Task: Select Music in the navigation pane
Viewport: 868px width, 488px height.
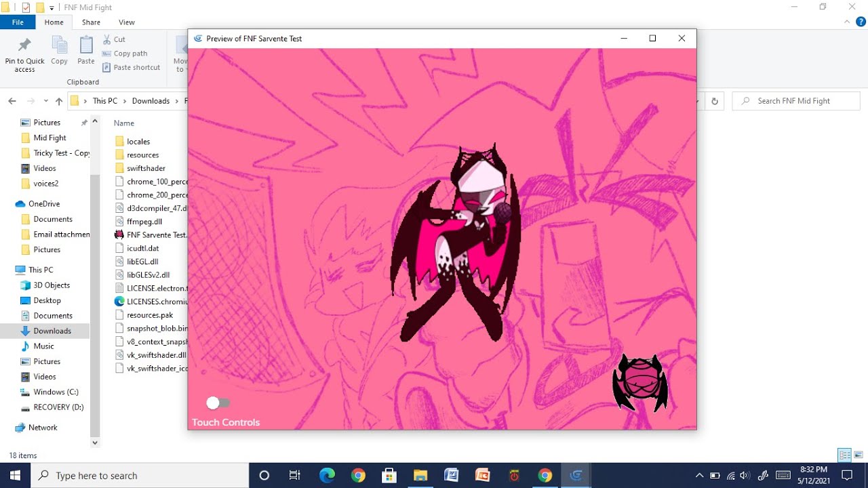Action: [x=43, y=346]
